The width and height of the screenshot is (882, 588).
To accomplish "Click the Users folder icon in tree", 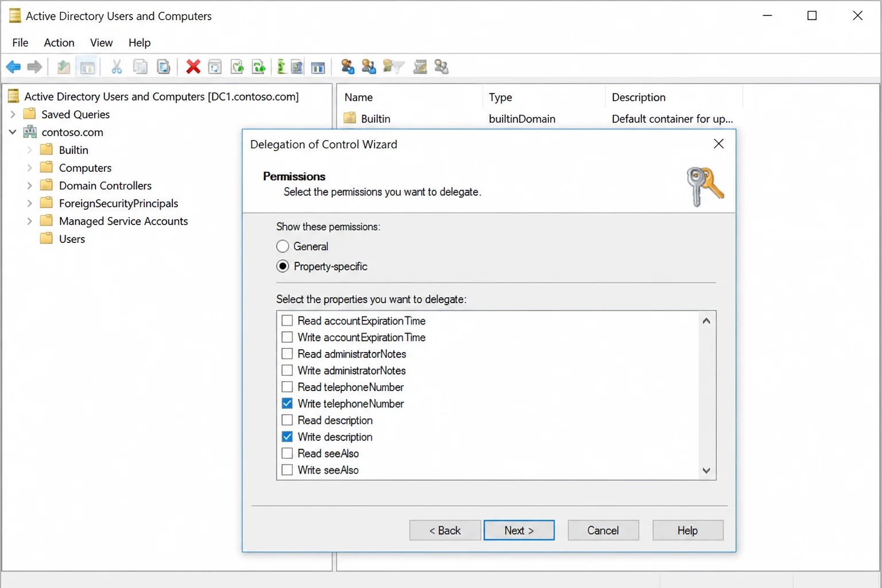I will pos(47,239).
